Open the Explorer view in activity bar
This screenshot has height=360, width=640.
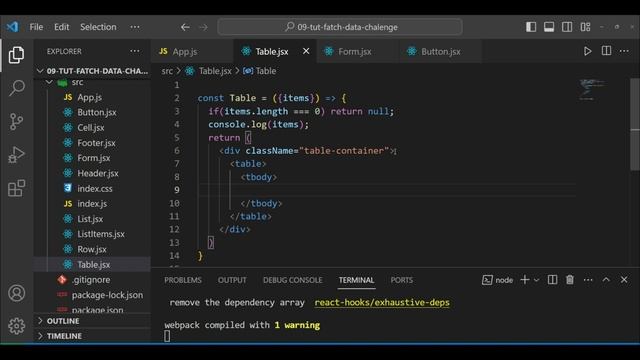click(16, 55)
